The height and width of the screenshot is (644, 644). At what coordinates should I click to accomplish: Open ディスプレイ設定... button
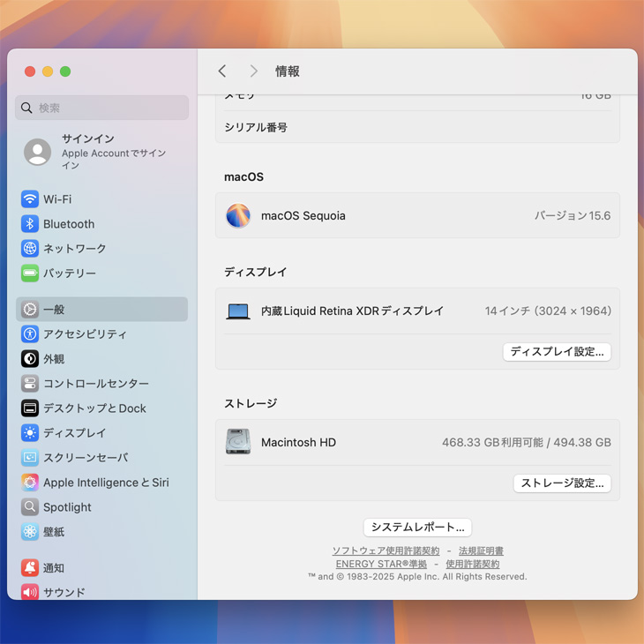[x=557, y=352]
